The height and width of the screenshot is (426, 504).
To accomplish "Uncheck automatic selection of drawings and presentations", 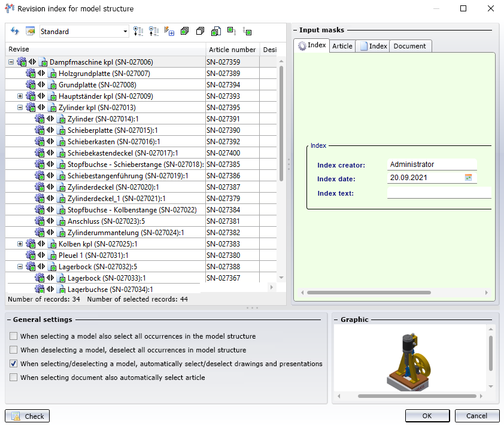I will [14, 364].
